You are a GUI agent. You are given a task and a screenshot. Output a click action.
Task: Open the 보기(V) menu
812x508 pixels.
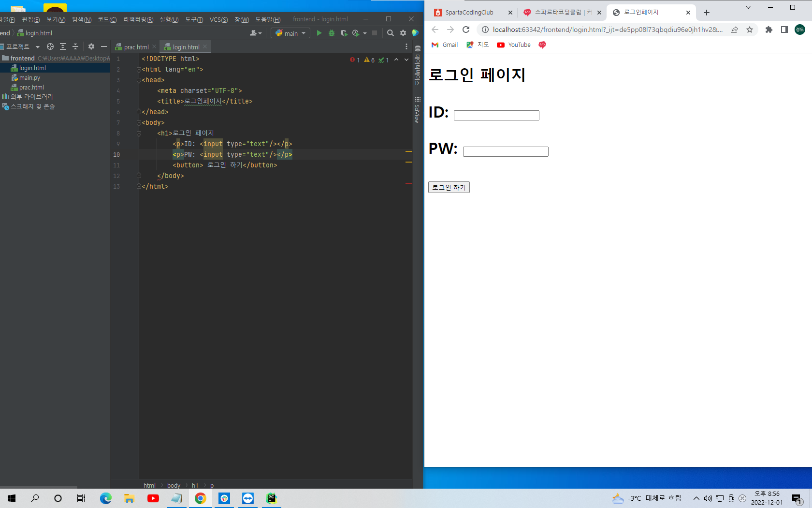[56, 19]
